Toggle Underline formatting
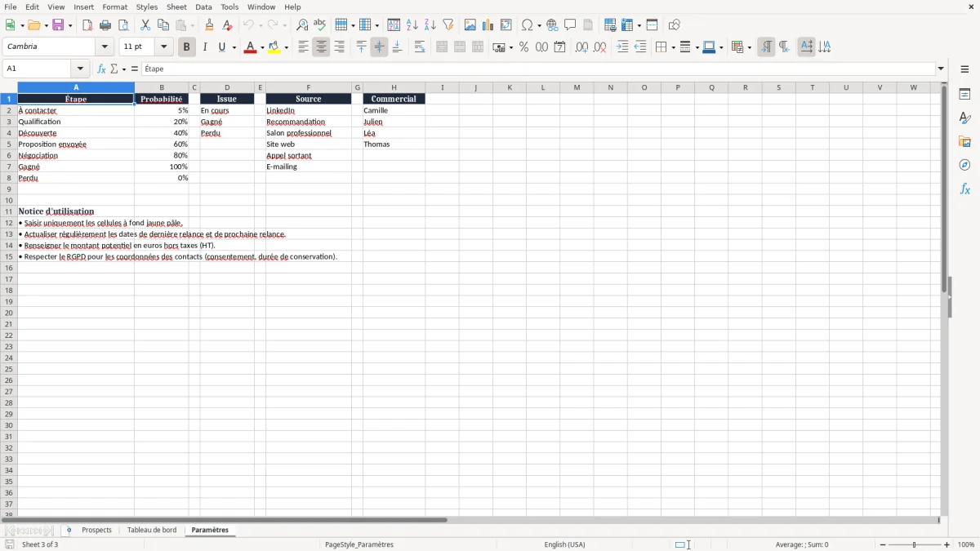This screenshot has width=980, height=551. [x=221, y=47]
